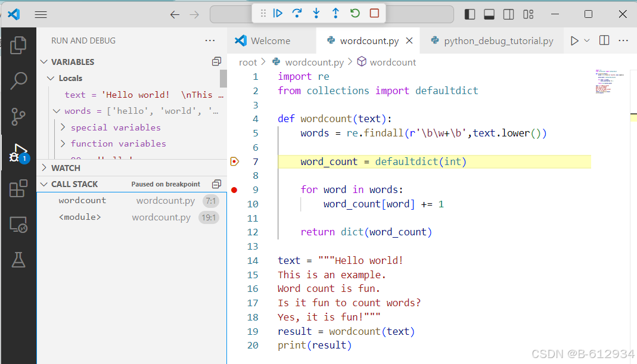Toggle the primary side bar layout
The image size is (637, 364).
click(470, 14)
